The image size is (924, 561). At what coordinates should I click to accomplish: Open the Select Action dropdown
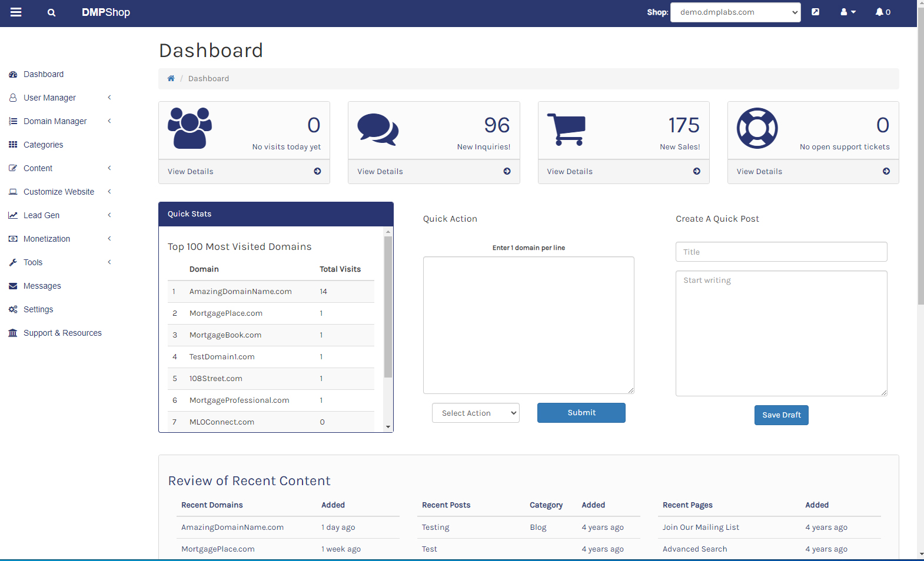click(476, 413)
